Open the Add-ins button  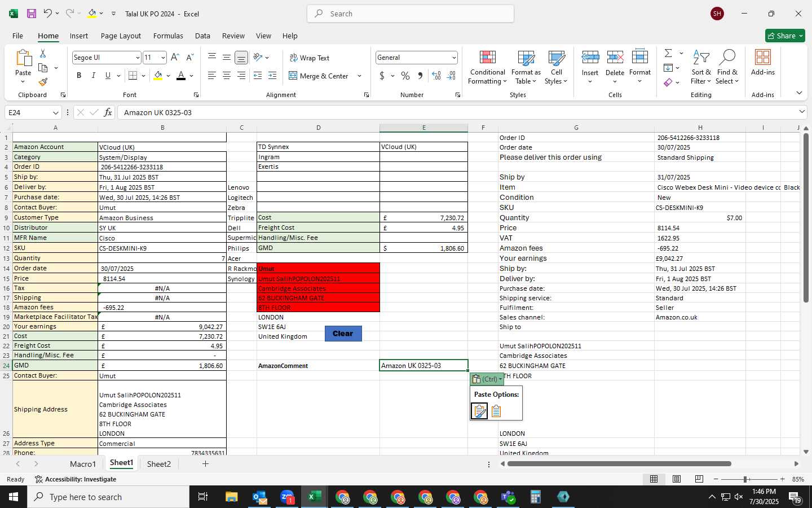763,63
